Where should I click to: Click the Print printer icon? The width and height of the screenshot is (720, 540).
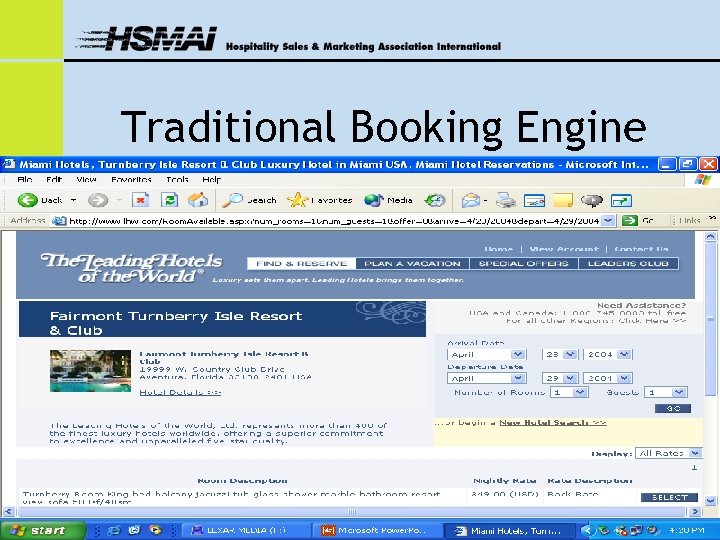click(506, 200)
